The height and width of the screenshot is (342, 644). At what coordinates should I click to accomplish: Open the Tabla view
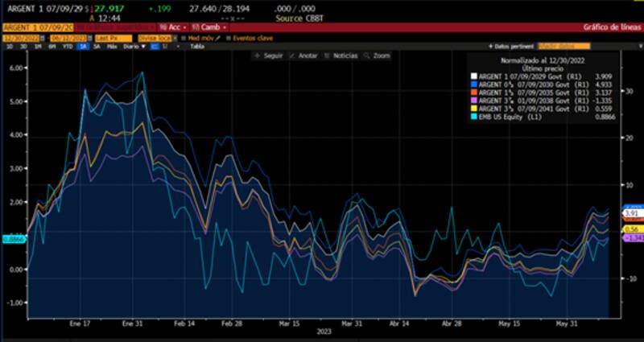click(x=196, y=47)
